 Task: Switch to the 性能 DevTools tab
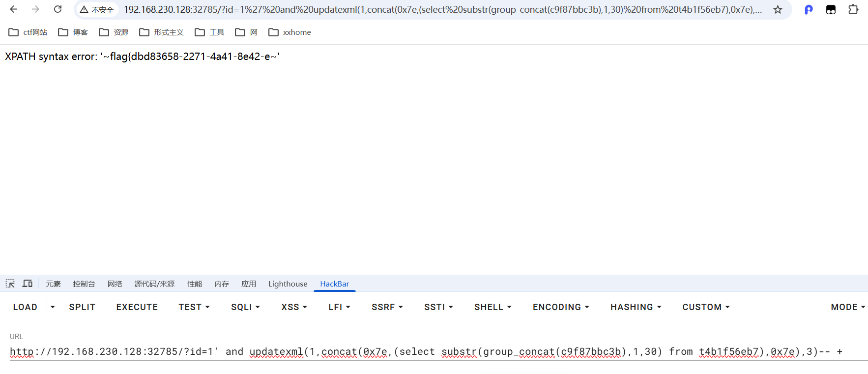tap(195, 284)
